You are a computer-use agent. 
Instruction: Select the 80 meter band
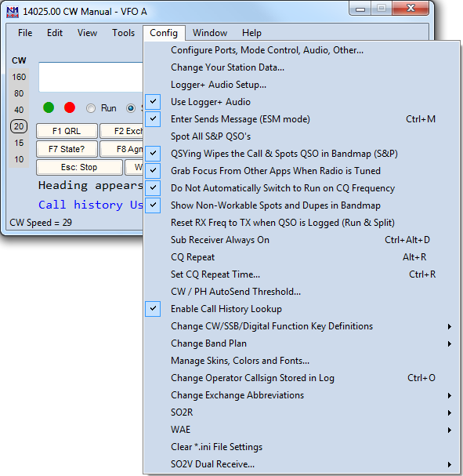pyautogui.click(x=19, y=93)
